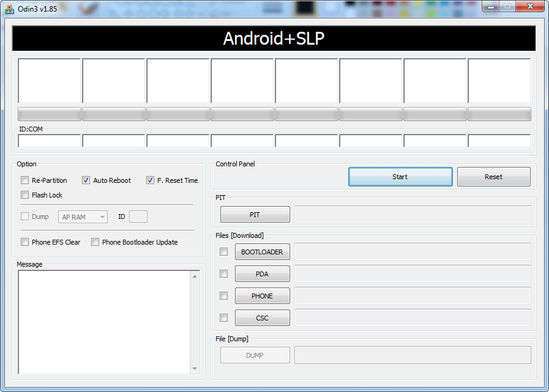Click the Reset button

[494, 177]
